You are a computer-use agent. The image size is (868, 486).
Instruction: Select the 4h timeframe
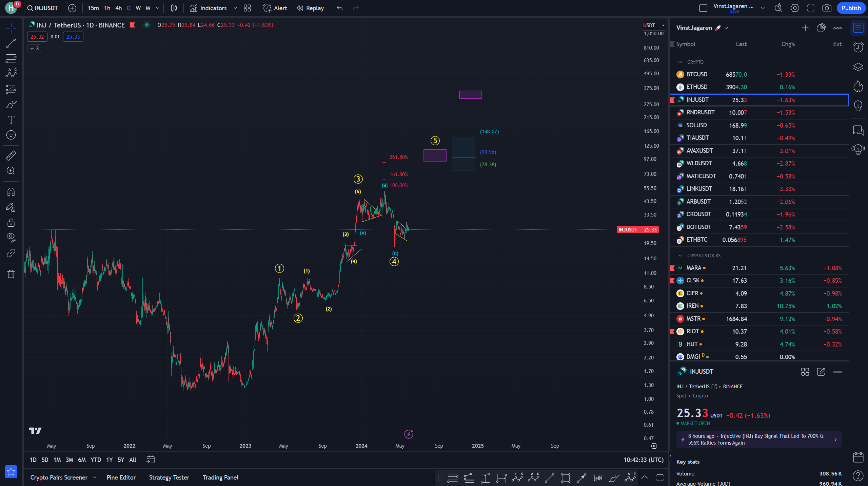[118, 8]
